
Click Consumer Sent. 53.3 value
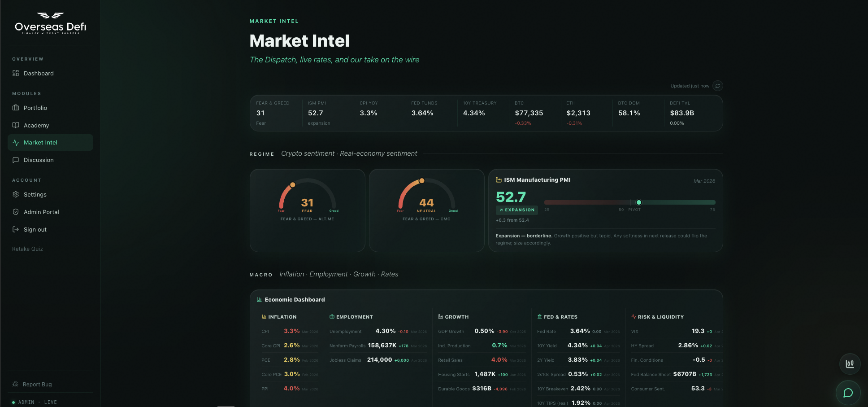[698, 389]
